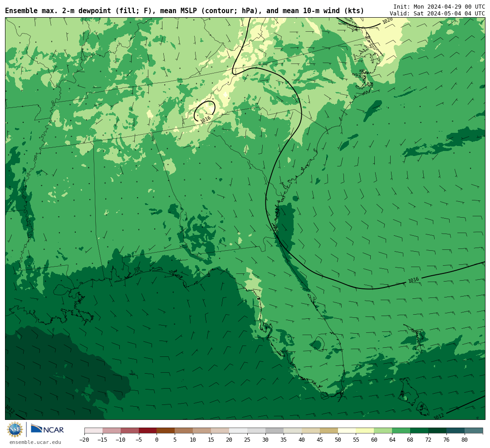Image resolution: width=490 pixels, height=448 pixels.
Task: Click the 25 colorbar tick label
Action: [247, 439]
